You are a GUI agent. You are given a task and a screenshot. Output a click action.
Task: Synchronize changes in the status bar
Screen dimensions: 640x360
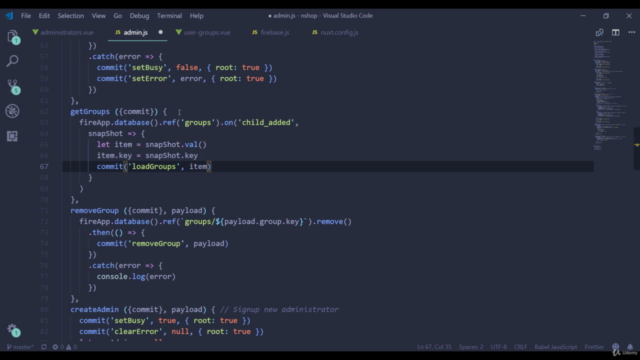click(44, 347)
